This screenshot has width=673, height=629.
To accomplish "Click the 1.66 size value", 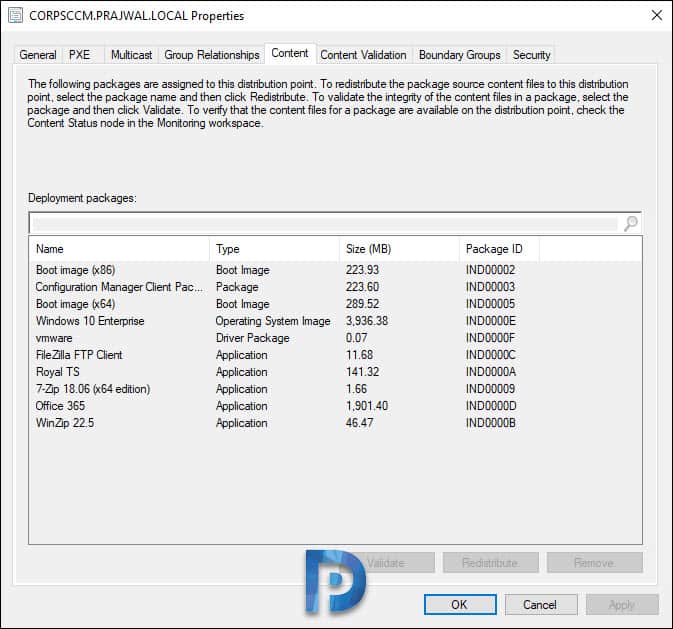I will (x=357, y=389).
